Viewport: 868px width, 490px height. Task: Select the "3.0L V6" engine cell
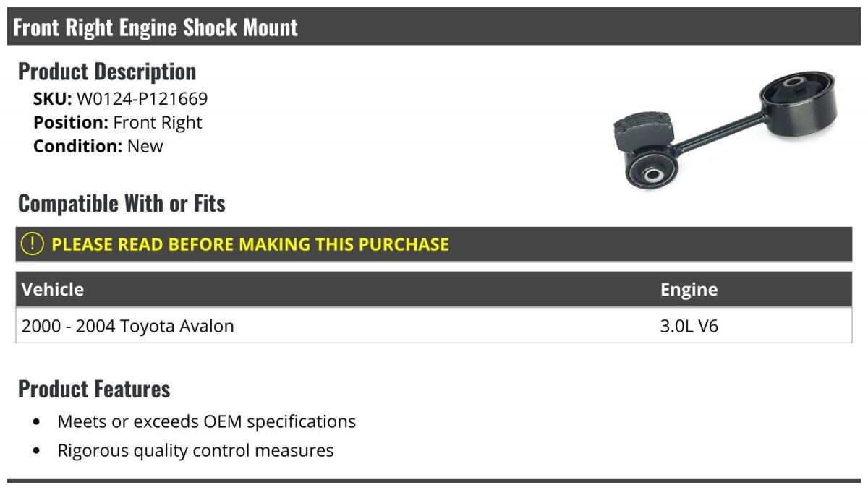[689, 326]
